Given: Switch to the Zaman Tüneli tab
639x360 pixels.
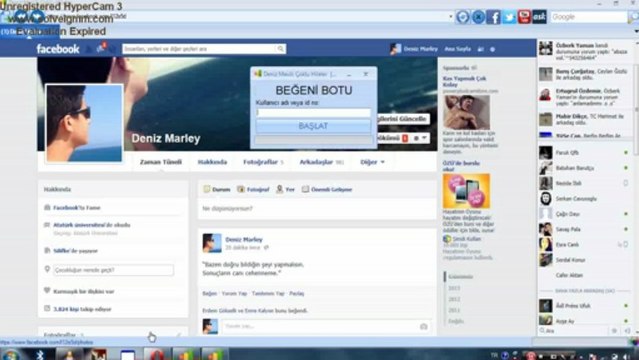Looking at the screenshot, I should click(x=161, y=162).
